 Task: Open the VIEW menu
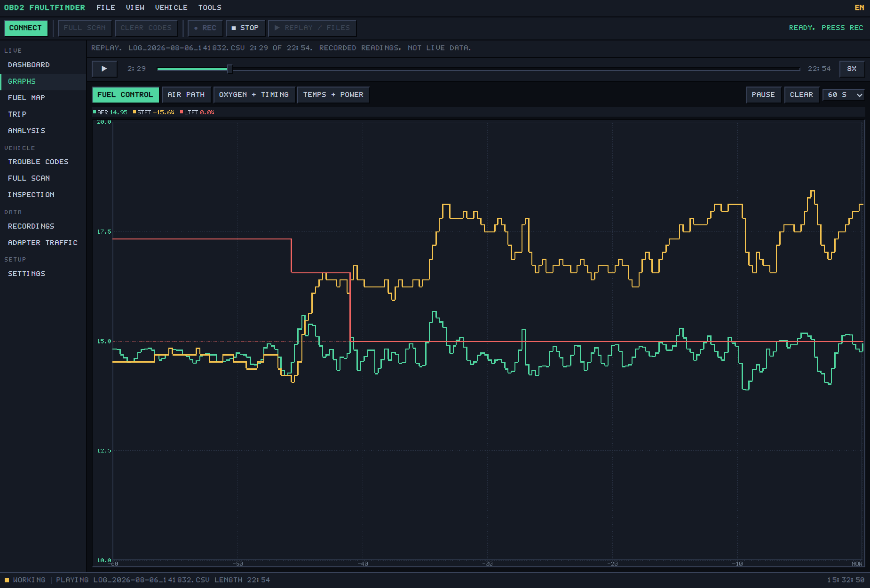click(135, 8)
